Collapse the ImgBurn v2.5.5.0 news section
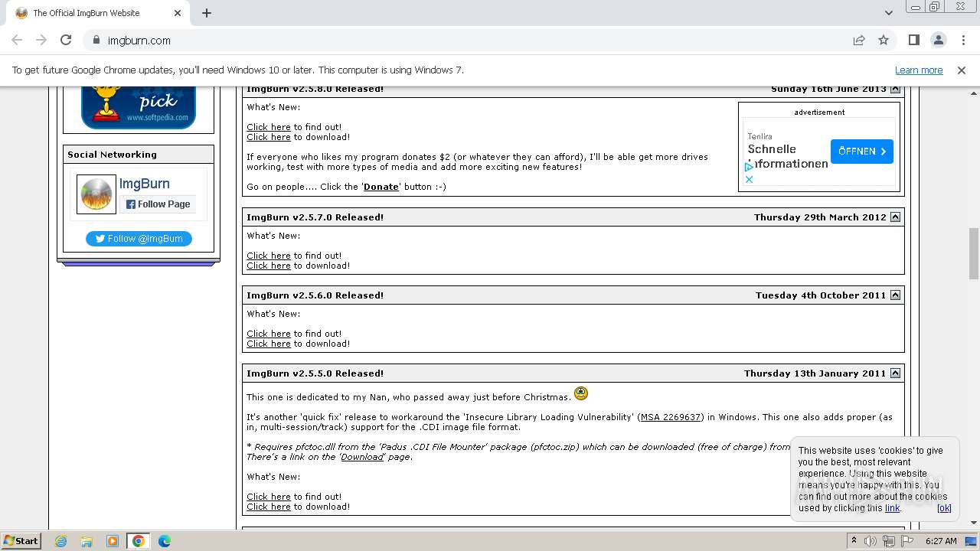This screenshot has width=980, height=551. pos(895,373)
